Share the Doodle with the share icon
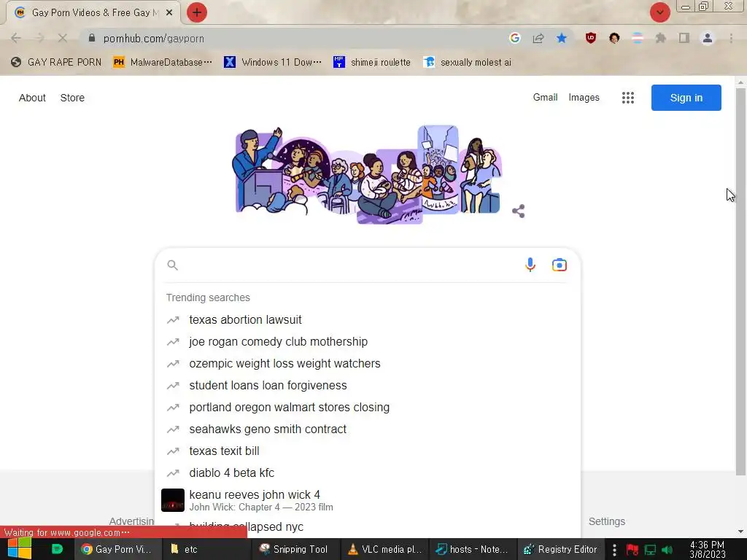 (x=519, y=211)
